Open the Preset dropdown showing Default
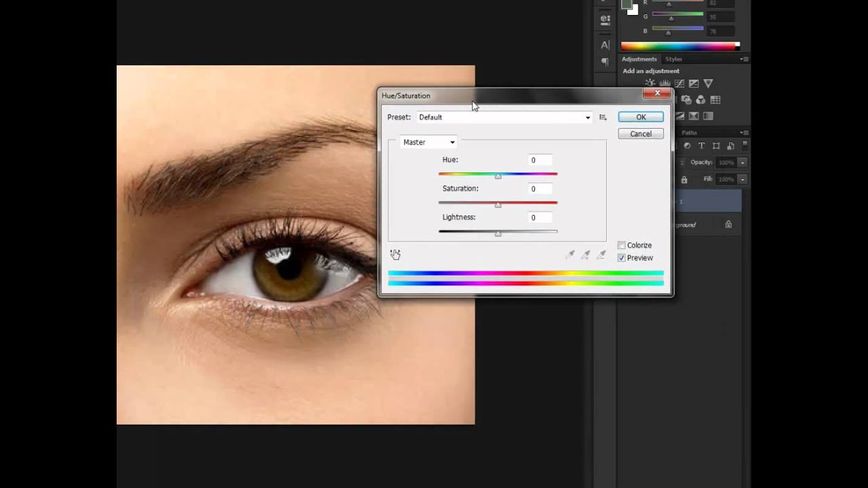This screenshot has height=488, width=868. tap(504, 117)
